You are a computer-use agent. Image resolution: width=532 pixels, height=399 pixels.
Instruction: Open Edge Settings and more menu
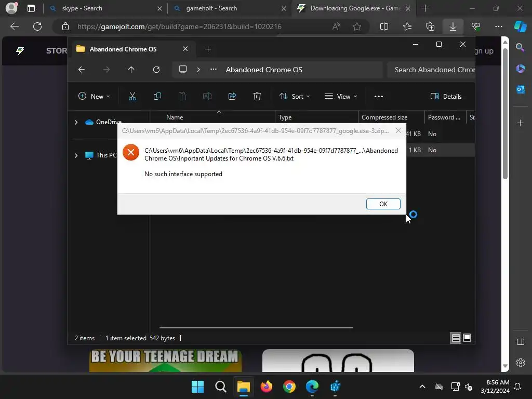pyautogui.click(x=499, y=26)
